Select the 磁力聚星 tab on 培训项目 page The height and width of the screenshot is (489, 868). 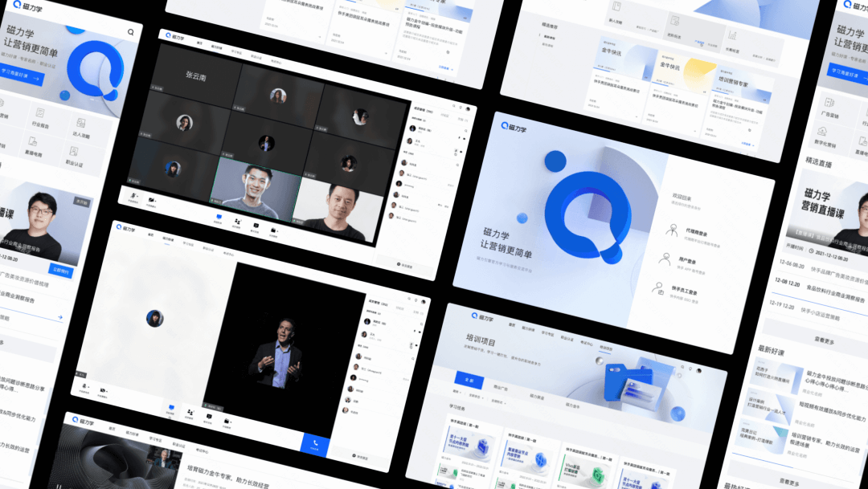(x=537, y=397)
